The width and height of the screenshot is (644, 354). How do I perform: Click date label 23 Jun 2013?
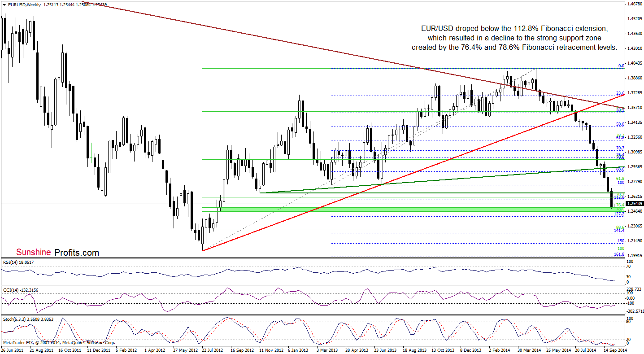click(x=385, y=350)
